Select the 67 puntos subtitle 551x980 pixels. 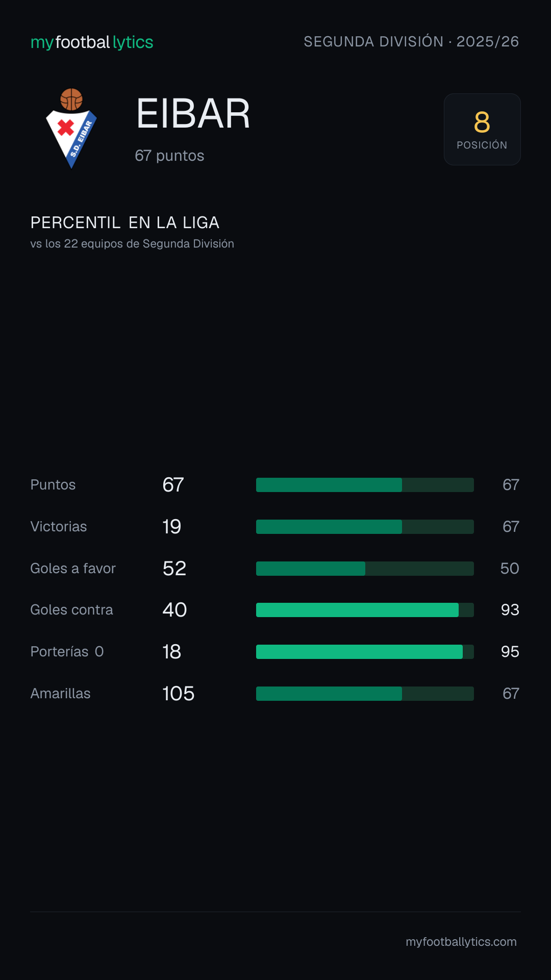pos(169,156)
